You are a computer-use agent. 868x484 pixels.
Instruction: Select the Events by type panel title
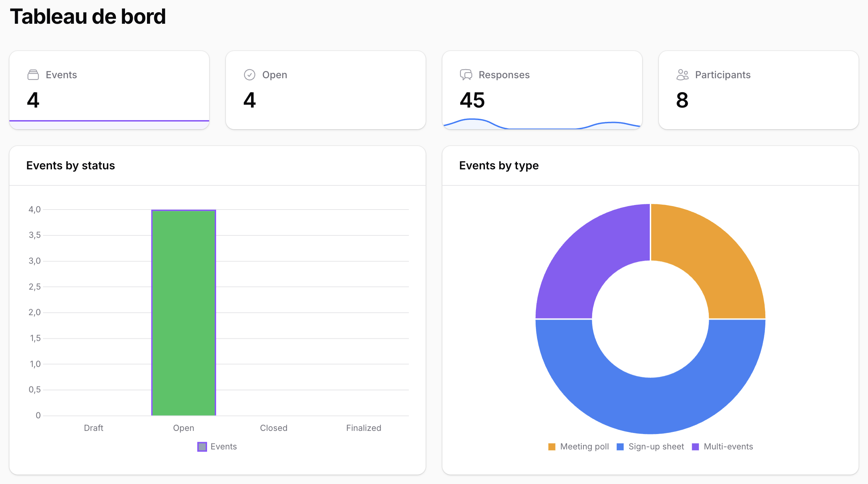click(499, 166)
